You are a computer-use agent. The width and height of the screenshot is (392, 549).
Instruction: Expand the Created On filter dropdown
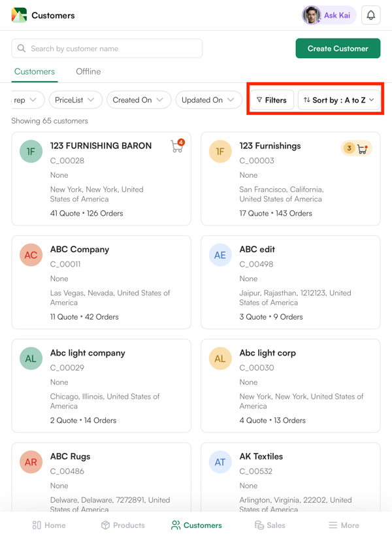click(138, 100)
